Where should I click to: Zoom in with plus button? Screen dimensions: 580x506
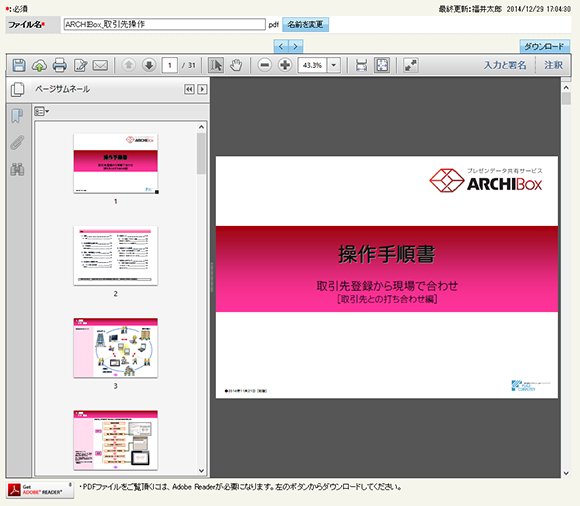coord(285,65)
